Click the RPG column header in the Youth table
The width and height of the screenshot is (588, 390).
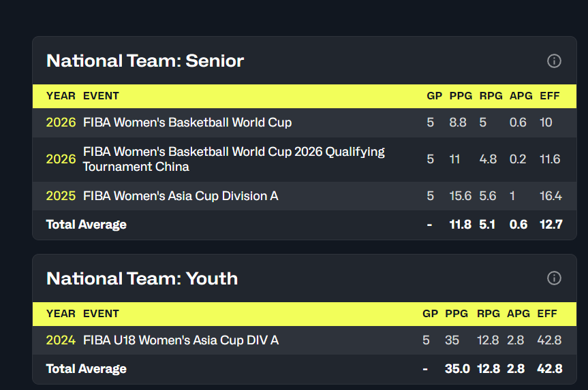(x=489, y=314)
